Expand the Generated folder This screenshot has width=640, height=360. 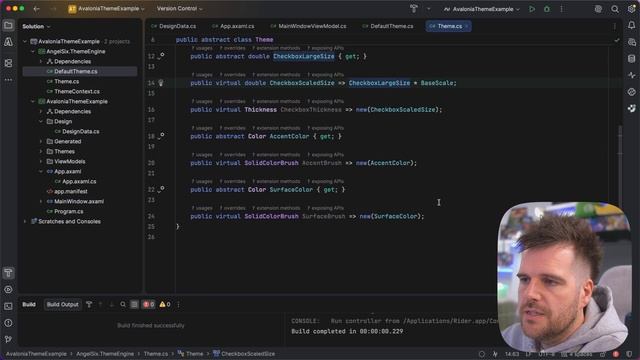41,142
